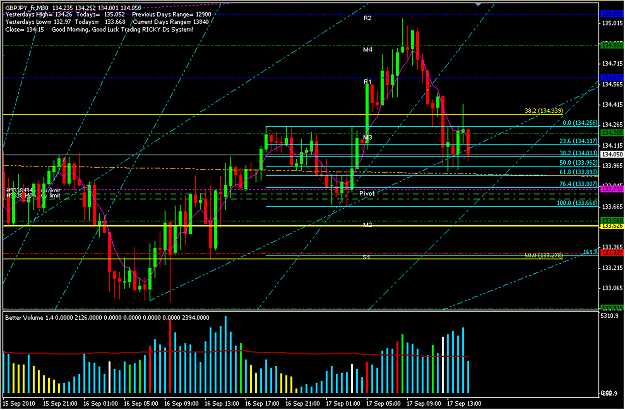Click the "15 Sep 2010" time axis label

19,403
